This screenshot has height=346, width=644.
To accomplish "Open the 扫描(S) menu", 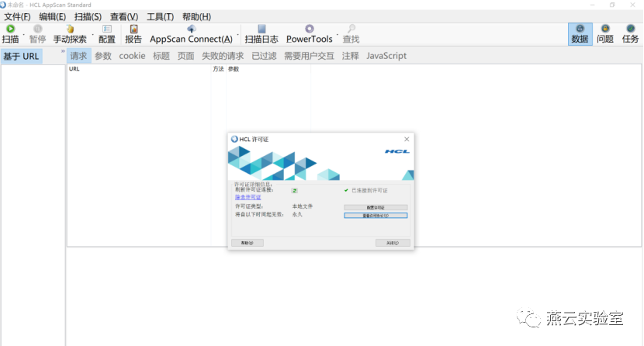I will (88, 17).
